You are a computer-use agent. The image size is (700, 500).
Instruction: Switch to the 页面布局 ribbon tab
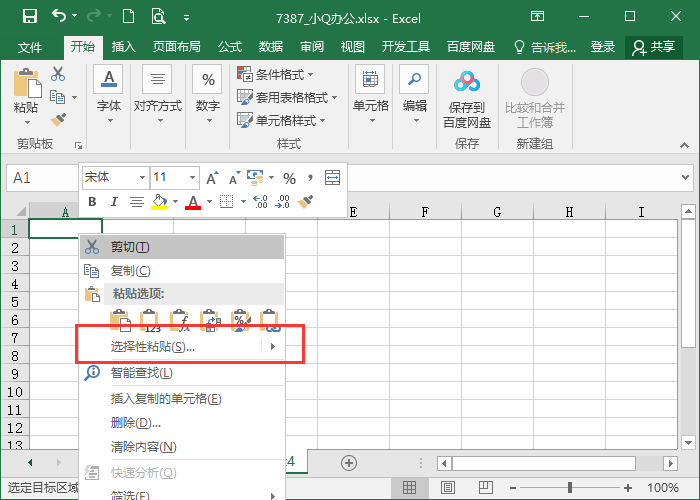point(176,46)
